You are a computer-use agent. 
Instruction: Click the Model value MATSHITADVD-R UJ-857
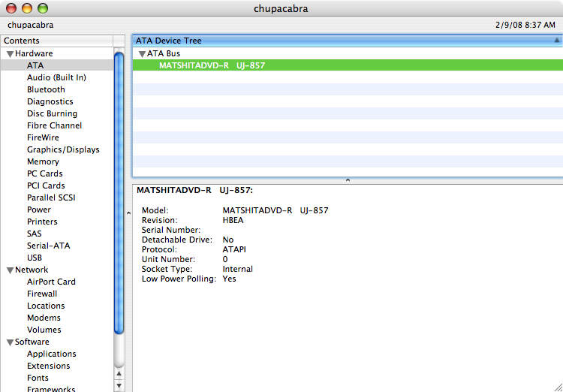coord(275,210)
